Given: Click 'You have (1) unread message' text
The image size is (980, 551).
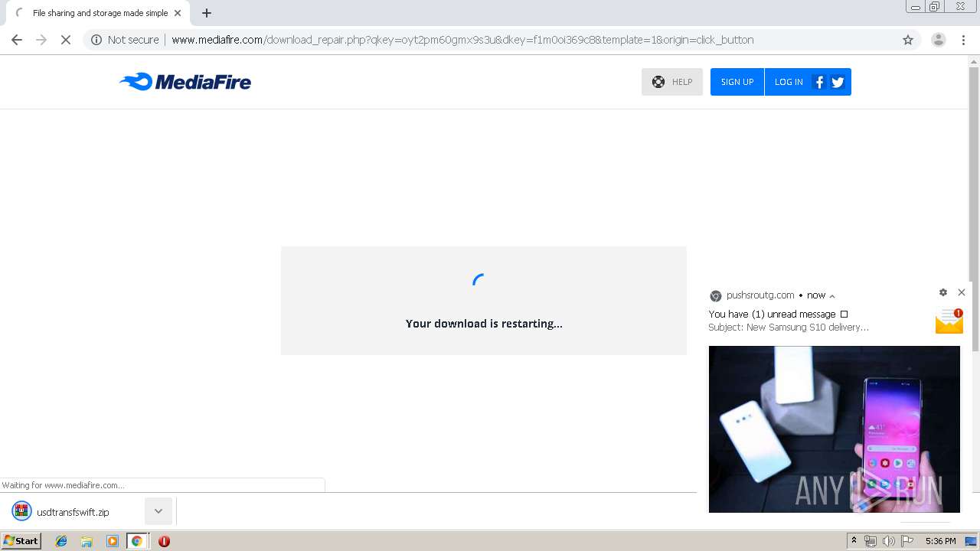Looking at the screenshot, I should point(772,315).
